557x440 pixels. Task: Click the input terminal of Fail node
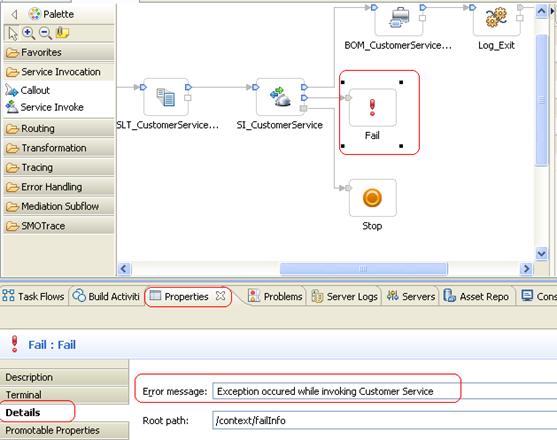(x=348, y=98)
